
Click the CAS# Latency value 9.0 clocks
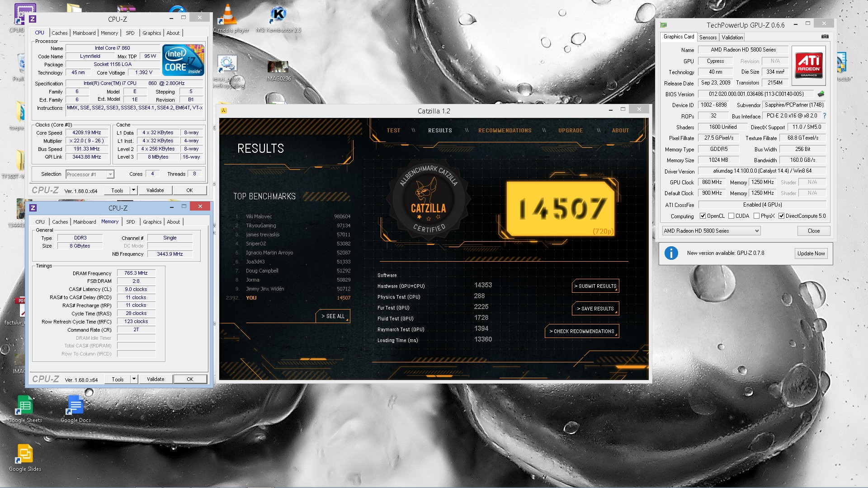tap(136, 289)
